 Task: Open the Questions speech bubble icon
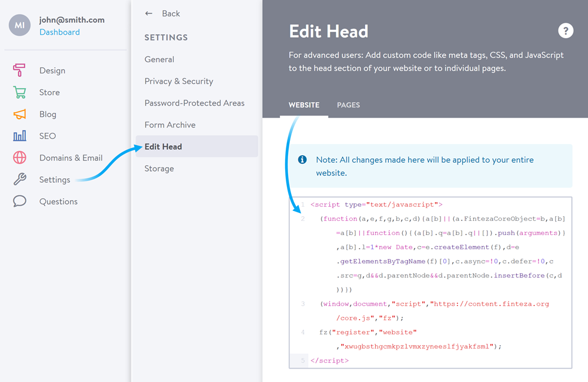pos(19,201)
